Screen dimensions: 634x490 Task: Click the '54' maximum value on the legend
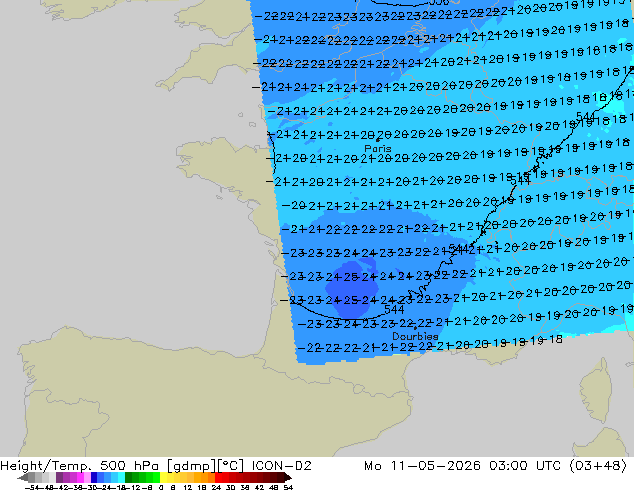click(x=287, y=488)
